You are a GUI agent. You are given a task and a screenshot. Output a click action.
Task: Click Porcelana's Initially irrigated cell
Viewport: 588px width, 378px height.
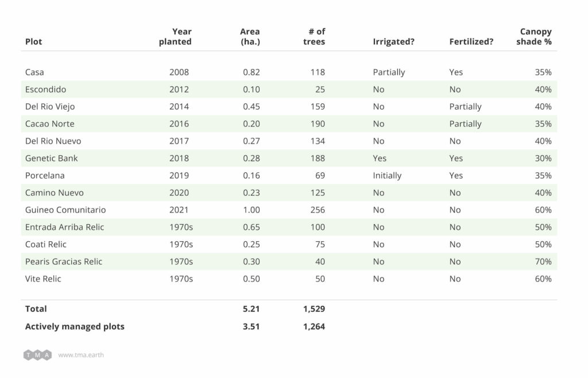(387, 175)
